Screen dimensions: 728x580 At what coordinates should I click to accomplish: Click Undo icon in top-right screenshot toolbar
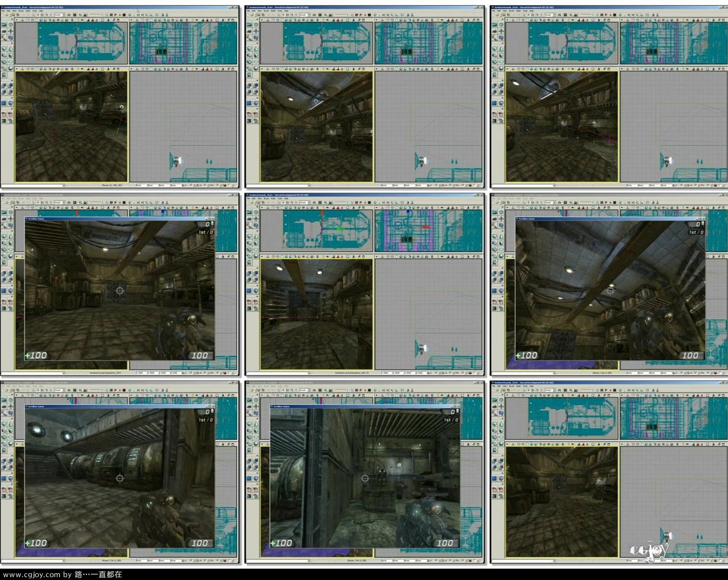pyautogui.click(x=515, y=15)
